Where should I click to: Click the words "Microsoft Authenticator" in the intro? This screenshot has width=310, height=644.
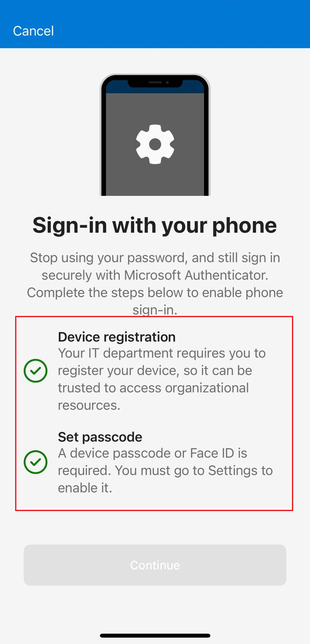[196, 275]
